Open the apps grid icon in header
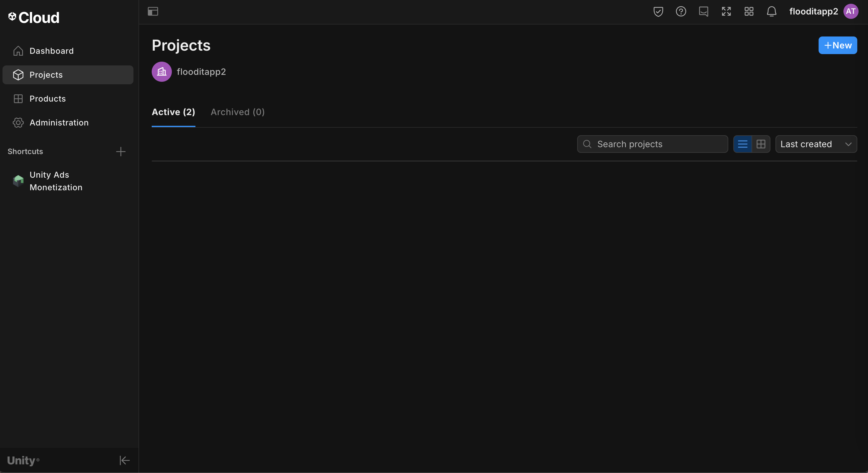The image size is (868, 473). (749, 11)
